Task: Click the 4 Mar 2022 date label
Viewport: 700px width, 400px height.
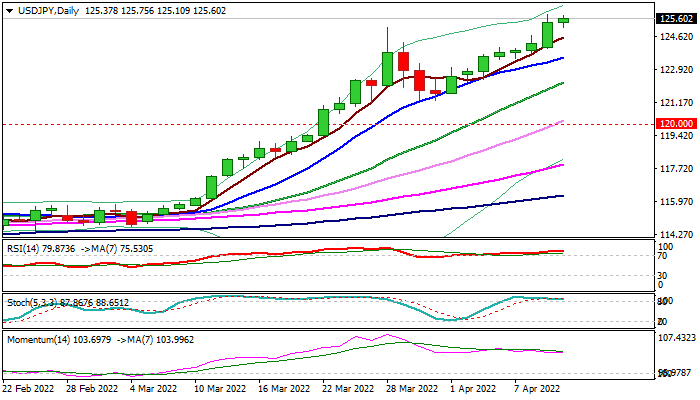Action: [x=157, y=388]
